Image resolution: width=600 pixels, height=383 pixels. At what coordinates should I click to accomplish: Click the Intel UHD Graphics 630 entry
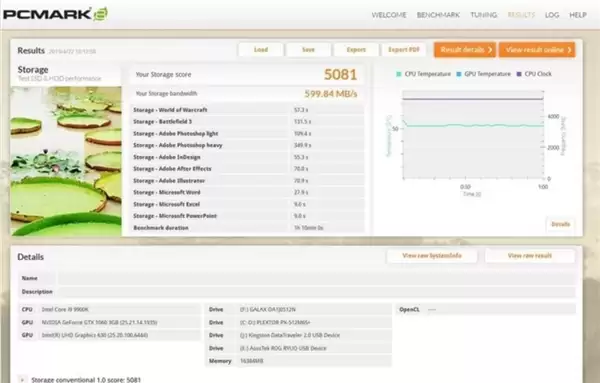pos(109,335)
